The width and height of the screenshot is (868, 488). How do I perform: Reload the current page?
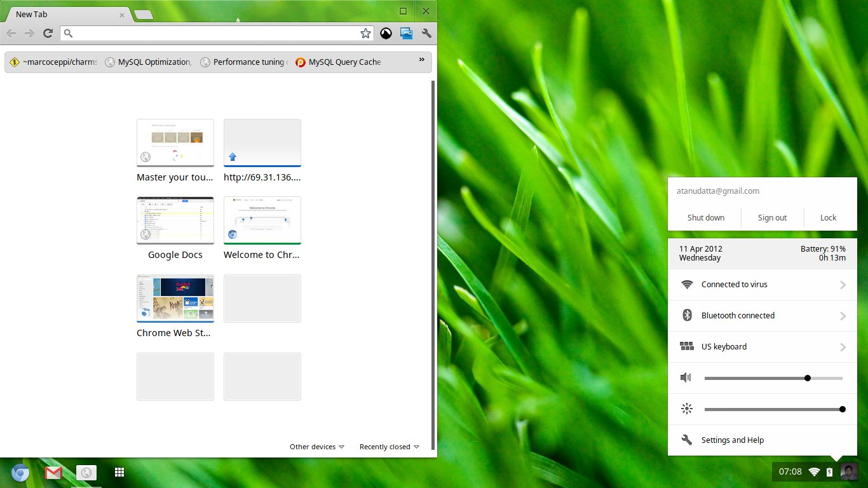tap(48, 34)
